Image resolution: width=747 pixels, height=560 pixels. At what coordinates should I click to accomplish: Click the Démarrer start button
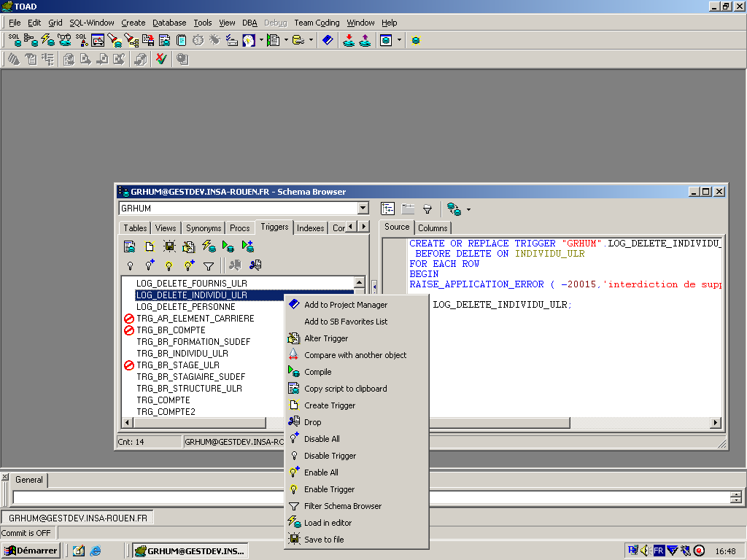(x=31, y=551)
